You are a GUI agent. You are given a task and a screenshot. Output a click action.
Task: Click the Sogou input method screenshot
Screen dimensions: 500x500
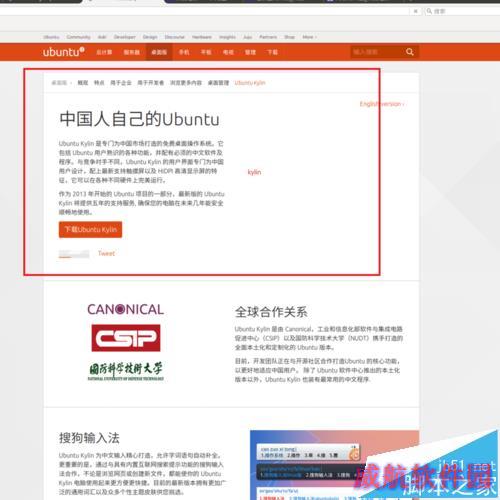tap(334, 465)
